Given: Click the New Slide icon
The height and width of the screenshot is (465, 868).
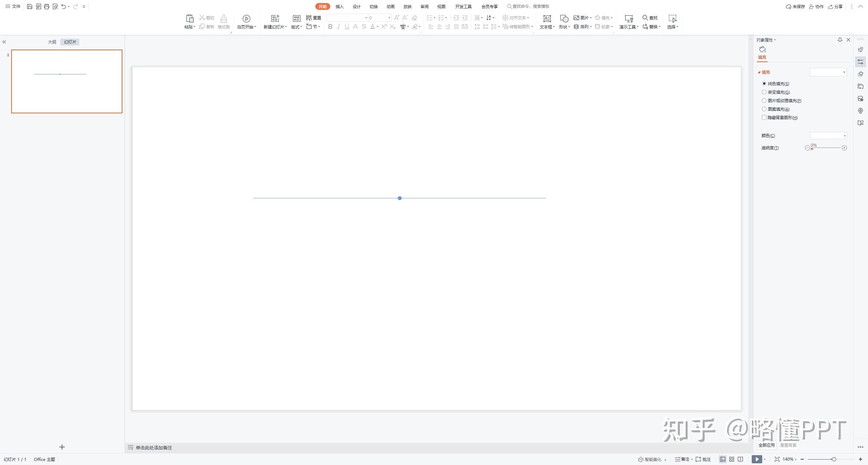Looking at the screenshot, I should [275, 18].
